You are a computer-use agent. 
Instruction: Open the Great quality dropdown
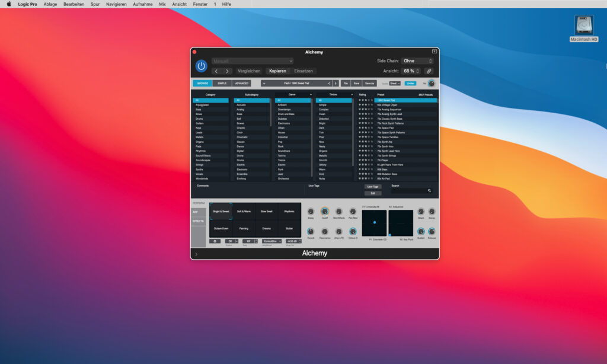[395, 83]
